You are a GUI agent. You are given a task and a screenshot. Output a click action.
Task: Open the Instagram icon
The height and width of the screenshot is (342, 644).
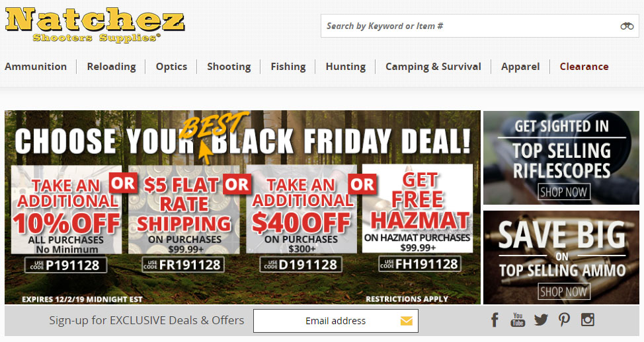coord(587,320)
